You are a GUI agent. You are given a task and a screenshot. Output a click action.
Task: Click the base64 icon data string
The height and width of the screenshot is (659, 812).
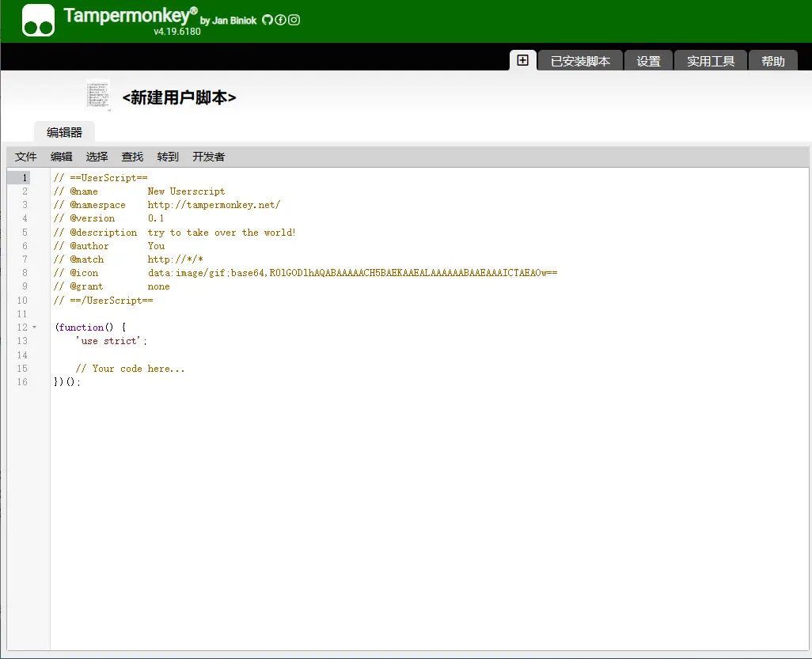(353, 273)
